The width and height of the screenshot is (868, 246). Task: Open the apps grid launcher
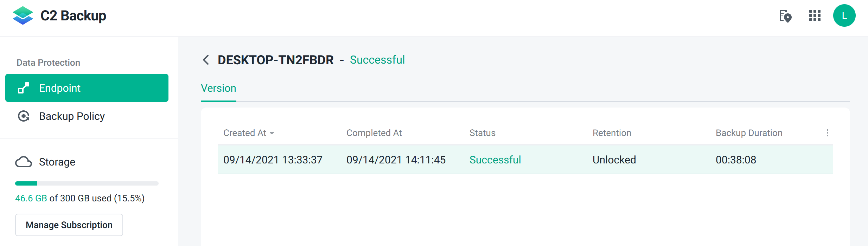[x=815, y=16]
